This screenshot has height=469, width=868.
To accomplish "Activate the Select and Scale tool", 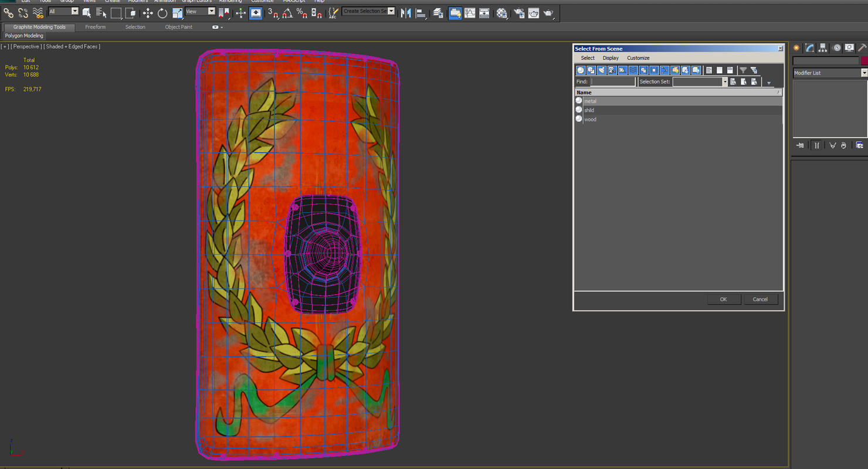I will [x=177, y=12].
